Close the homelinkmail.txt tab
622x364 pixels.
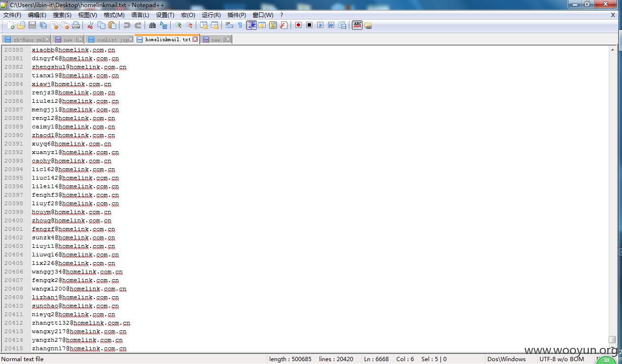pos(195,39)
